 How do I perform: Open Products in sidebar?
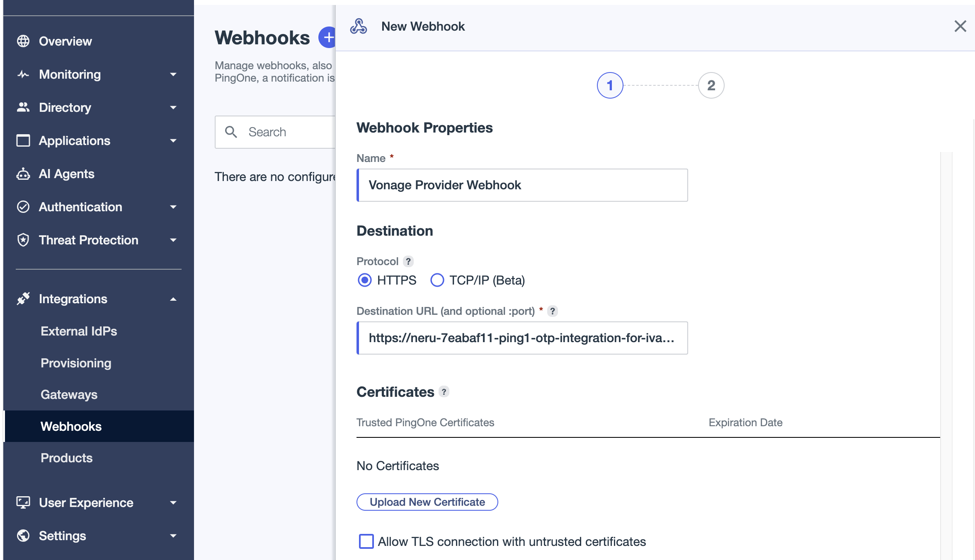(x=66, y=458)
